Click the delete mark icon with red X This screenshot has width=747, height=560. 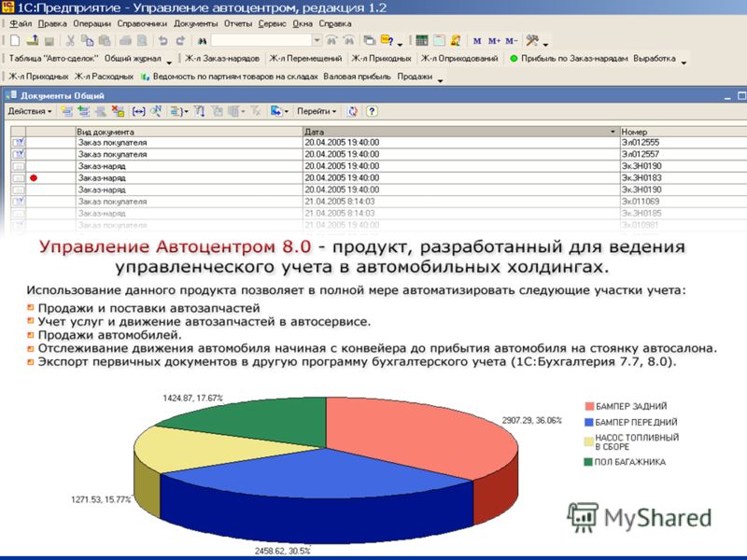(x=119, y=111)
